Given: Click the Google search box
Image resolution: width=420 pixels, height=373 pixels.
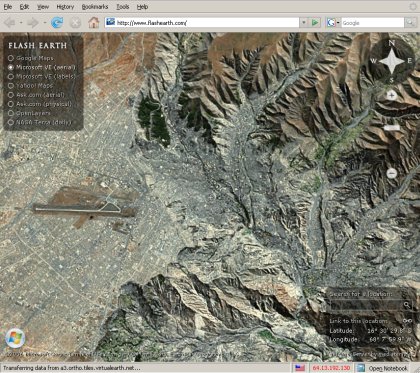Looking at the screenshot, I should pyautogui.click(x=373, y=23).
